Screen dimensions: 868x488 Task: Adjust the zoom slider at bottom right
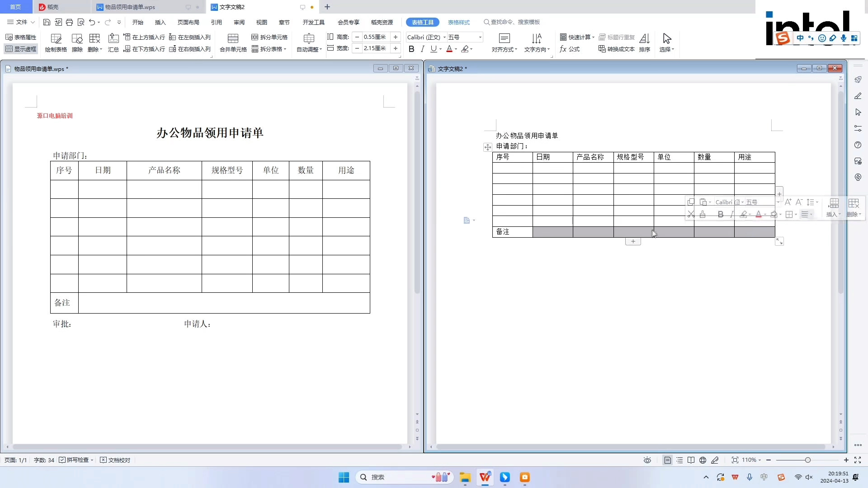[808, 460]
